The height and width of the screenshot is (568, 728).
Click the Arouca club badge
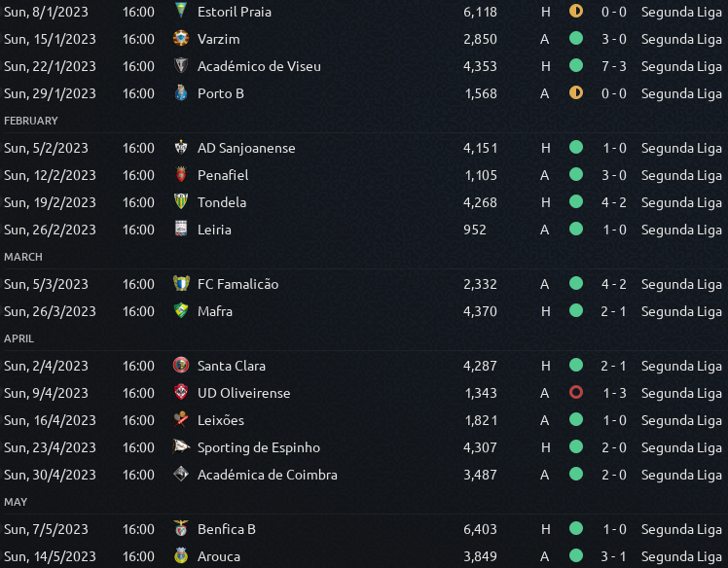[181, 556]
